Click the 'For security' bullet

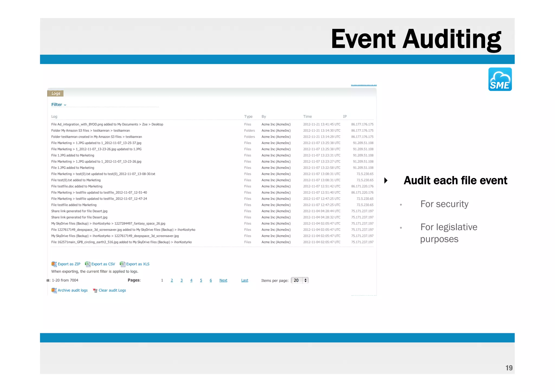(x=444, y=204)
